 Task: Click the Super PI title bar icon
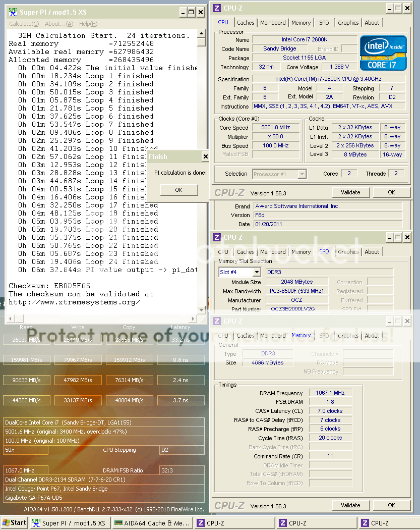(x=13, y=12)
